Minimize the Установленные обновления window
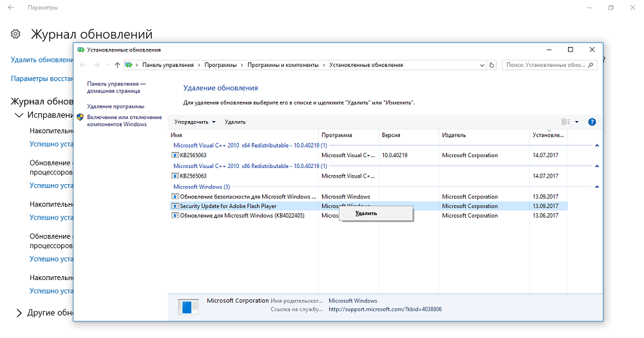The width and height of the screenshot is (644, 338). (x=549, y=50)
